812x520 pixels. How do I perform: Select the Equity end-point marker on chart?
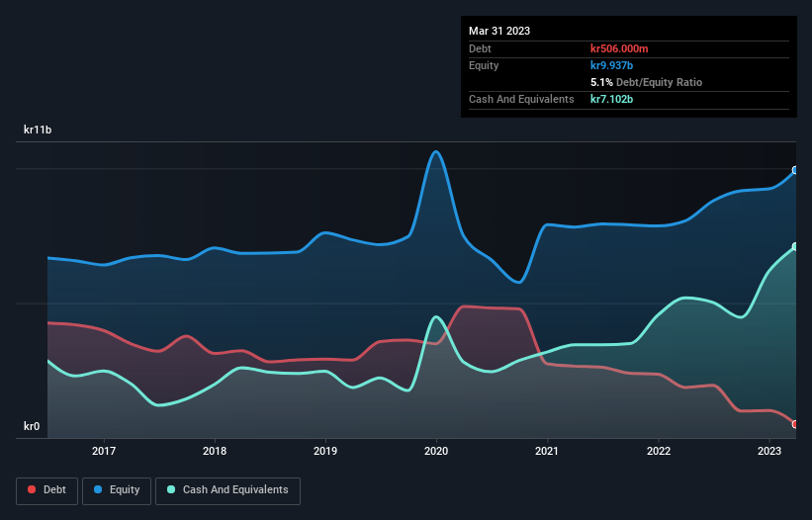(x=795, y=170)
